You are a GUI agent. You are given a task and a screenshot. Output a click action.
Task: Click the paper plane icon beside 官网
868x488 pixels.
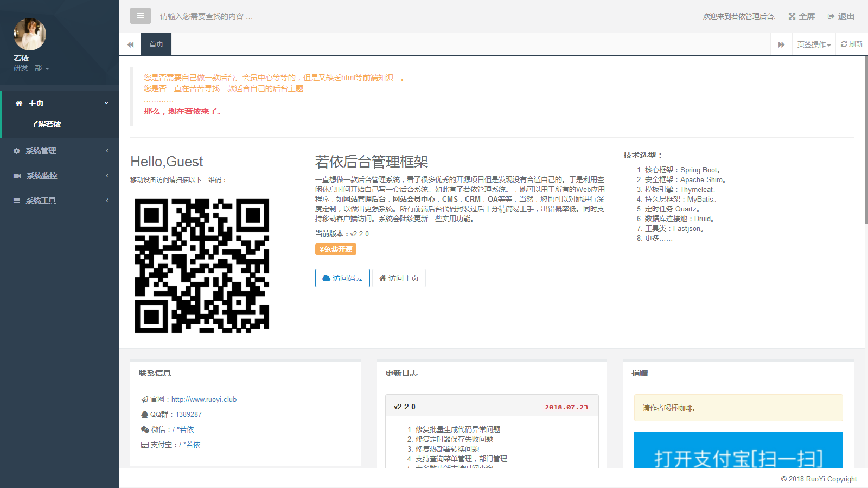(144, 400)
